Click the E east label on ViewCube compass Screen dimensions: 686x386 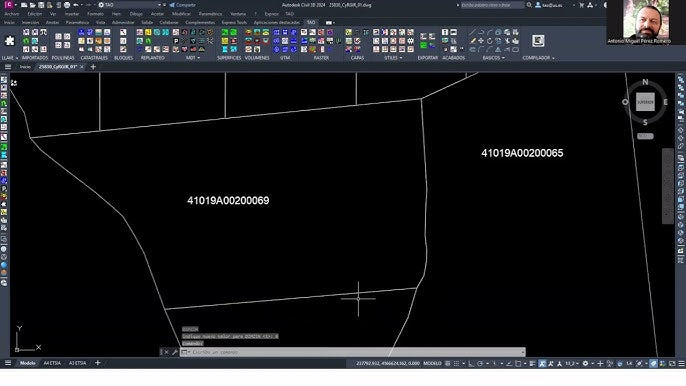[665, 102]
